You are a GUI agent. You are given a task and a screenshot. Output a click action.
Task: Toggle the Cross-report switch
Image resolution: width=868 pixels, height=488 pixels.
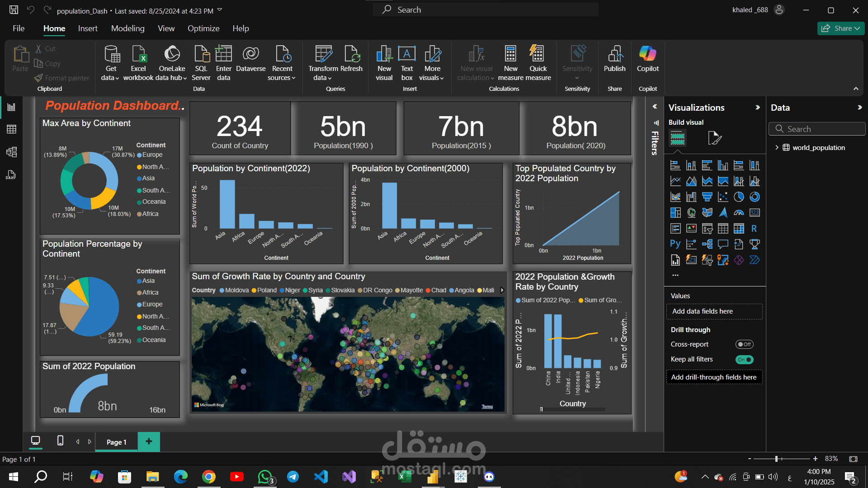click(744, 344)
